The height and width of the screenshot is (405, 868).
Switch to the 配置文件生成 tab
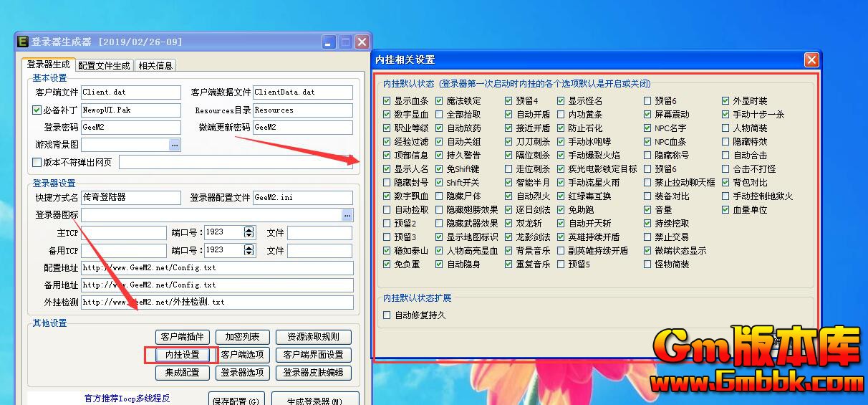[x=105, y=65]
